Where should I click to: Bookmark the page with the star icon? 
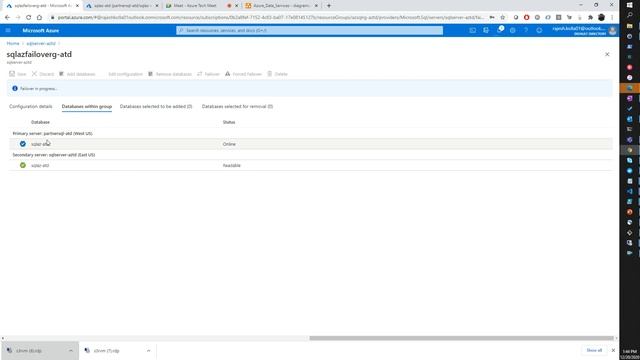click(x=502, y=18)
